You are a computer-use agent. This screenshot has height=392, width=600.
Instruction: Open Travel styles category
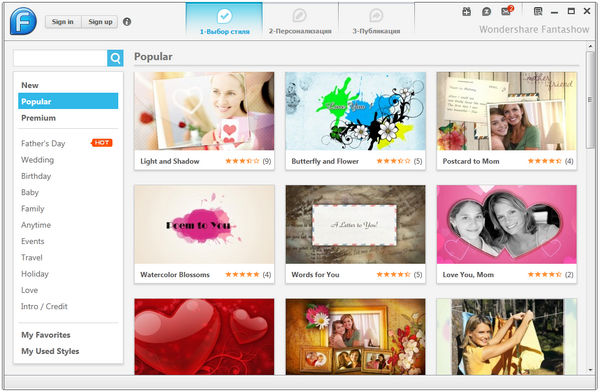click(x=32, y=258)
